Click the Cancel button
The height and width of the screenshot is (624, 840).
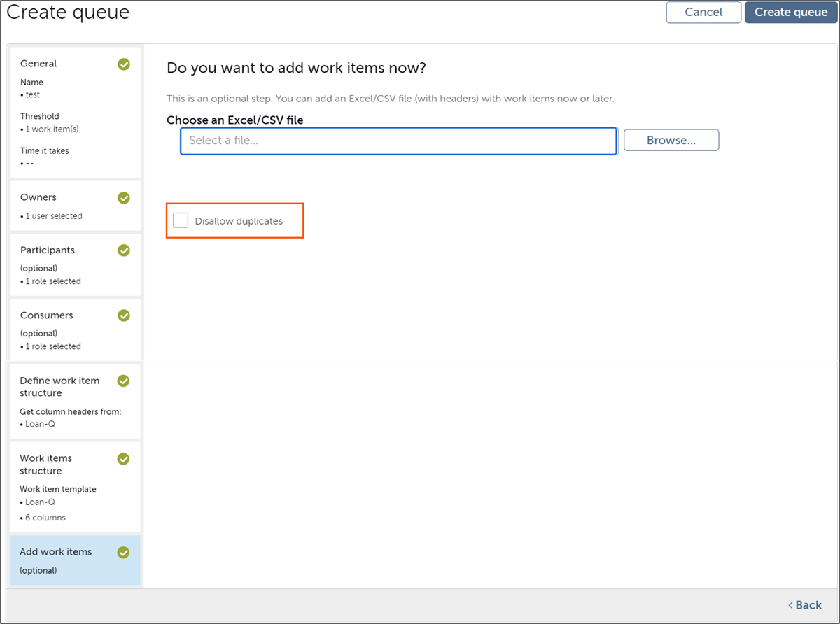(x=703, y=12)
